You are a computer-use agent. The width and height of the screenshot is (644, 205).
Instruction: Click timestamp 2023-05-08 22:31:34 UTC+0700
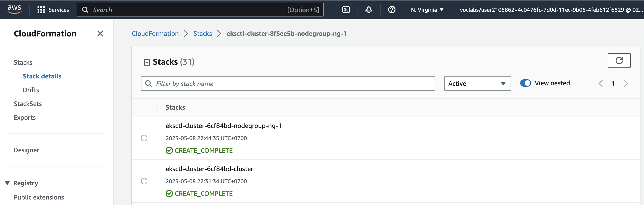tap(206, 181)
